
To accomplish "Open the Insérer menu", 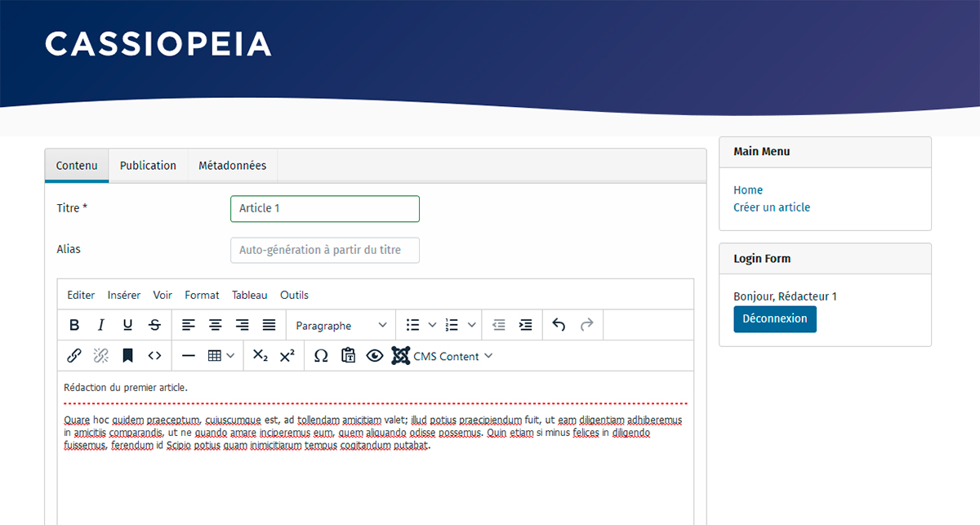I will click(124, 295).
